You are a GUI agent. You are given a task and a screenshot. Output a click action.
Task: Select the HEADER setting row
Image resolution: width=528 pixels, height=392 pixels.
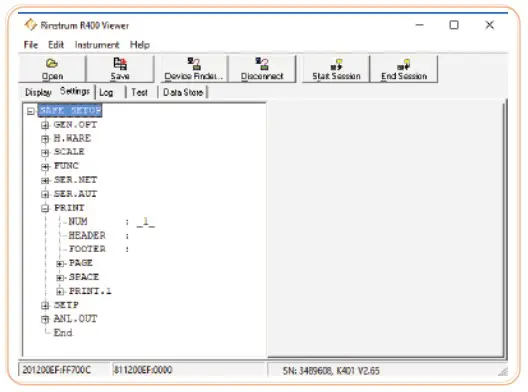98,235
